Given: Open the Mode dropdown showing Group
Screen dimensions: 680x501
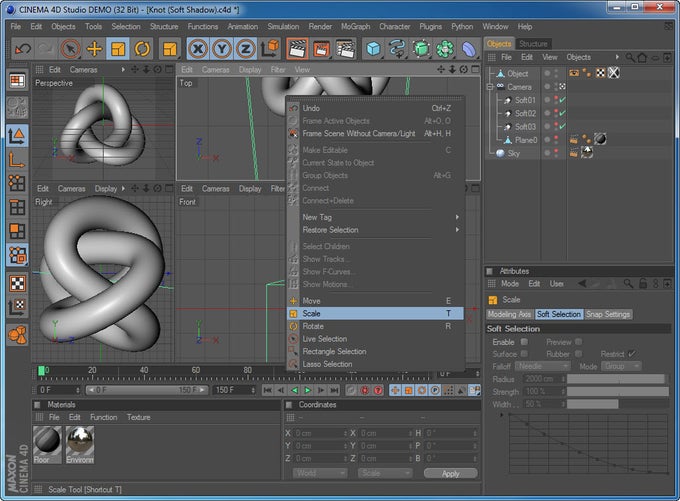Looking at the screenshot, I should point(621,366).
